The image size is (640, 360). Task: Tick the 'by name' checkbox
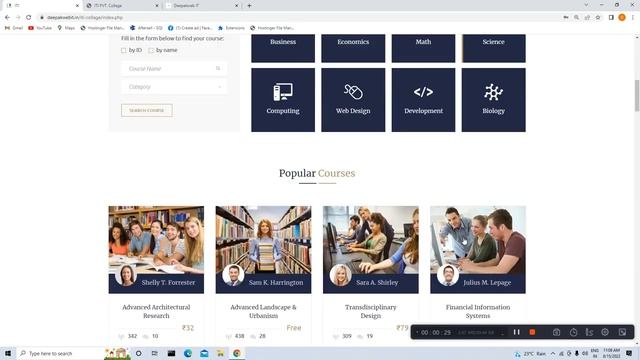[x=151, y=50]
